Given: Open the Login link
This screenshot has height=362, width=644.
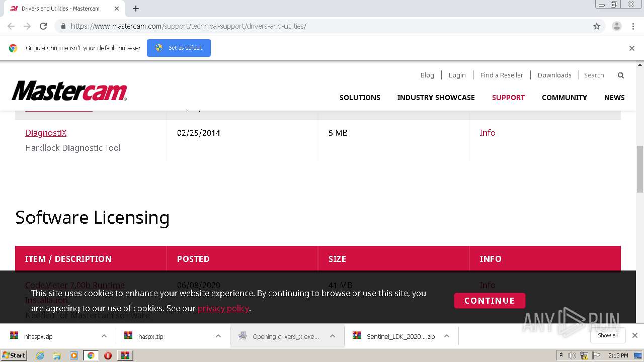Looking at the screenshot, I should [457, 75].
